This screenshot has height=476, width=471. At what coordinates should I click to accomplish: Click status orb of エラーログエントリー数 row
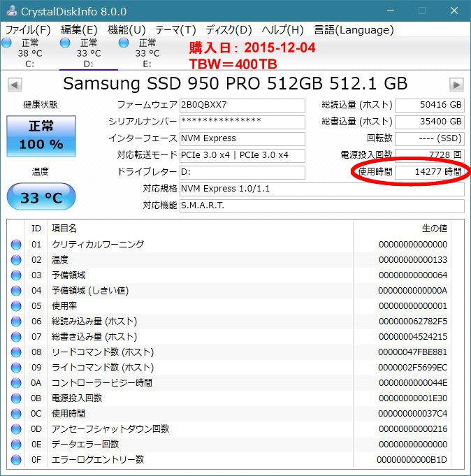(x=16, y=460)
